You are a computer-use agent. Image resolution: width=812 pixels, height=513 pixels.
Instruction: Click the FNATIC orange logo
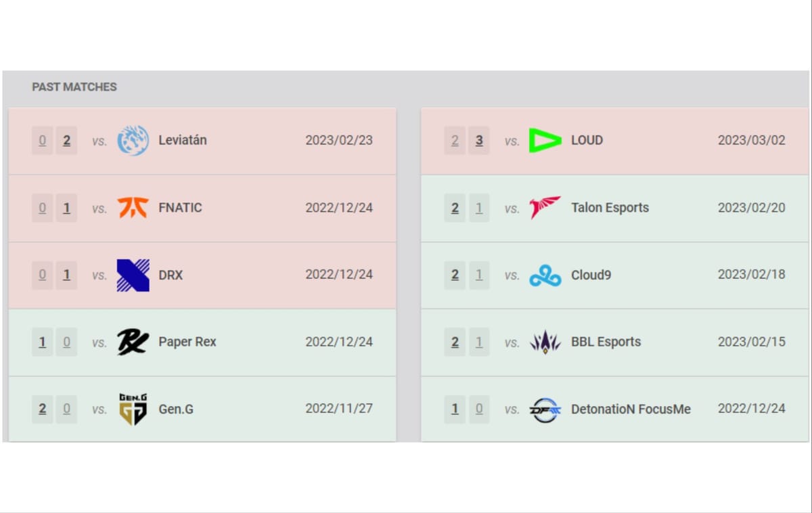133,208
